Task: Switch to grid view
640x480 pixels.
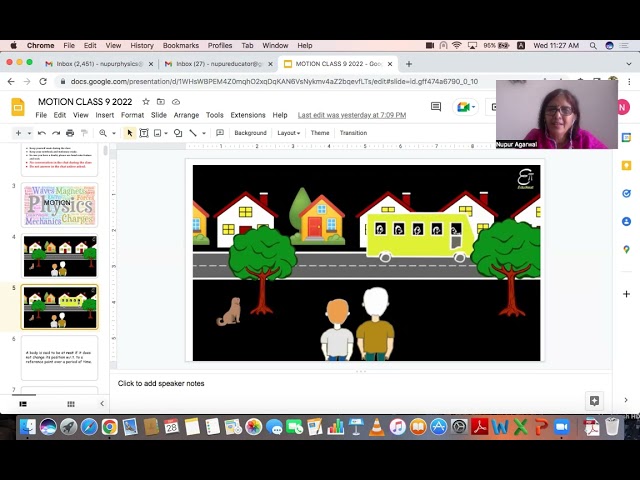Action: pos(71,404)
